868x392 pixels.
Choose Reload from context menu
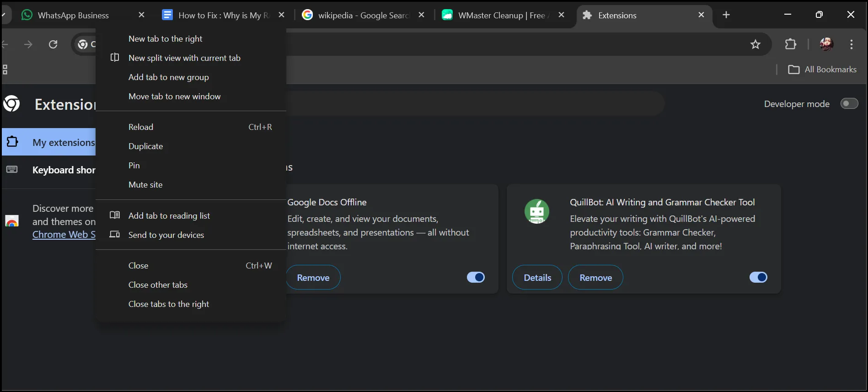pyautogui.click(x=191, y=127)
